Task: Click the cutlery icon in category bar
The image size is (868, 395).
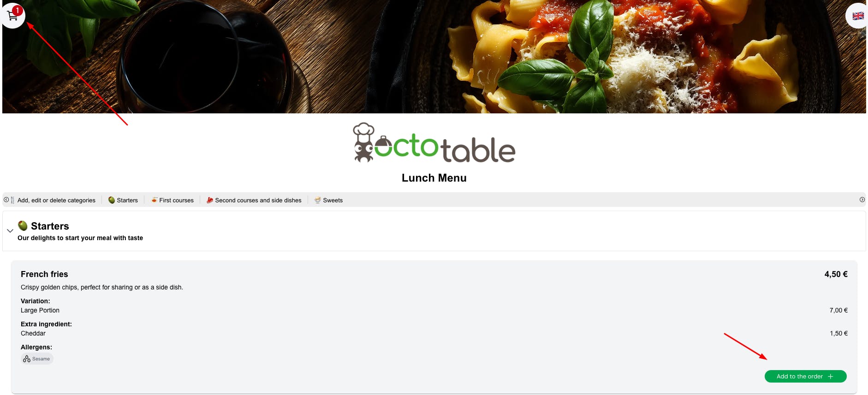Action: (12, 200)
